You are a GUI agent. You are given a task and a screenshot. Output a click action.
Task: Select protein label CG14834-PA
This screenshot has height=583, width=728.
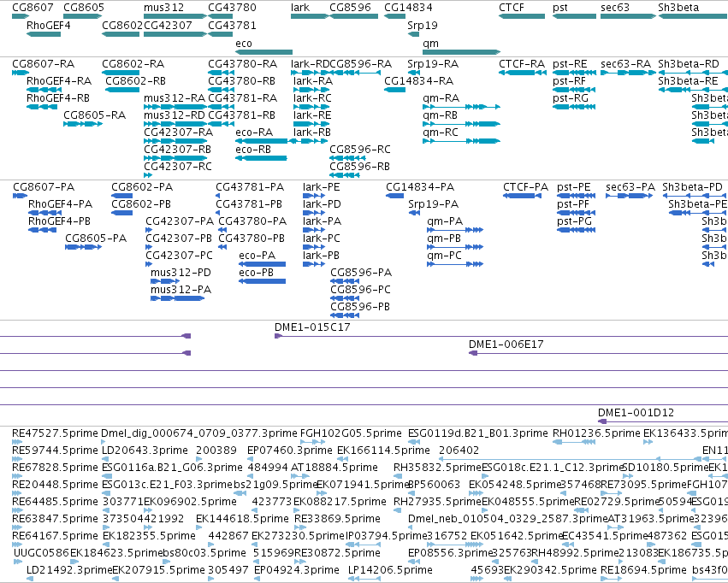tap(420, 187)
